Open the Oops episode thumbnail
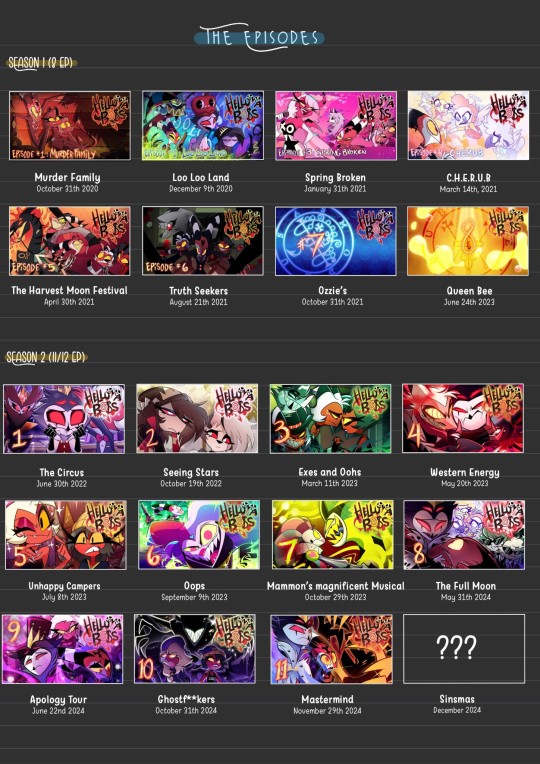Screen dimensions: 540x764 click(x=199, y=535)
